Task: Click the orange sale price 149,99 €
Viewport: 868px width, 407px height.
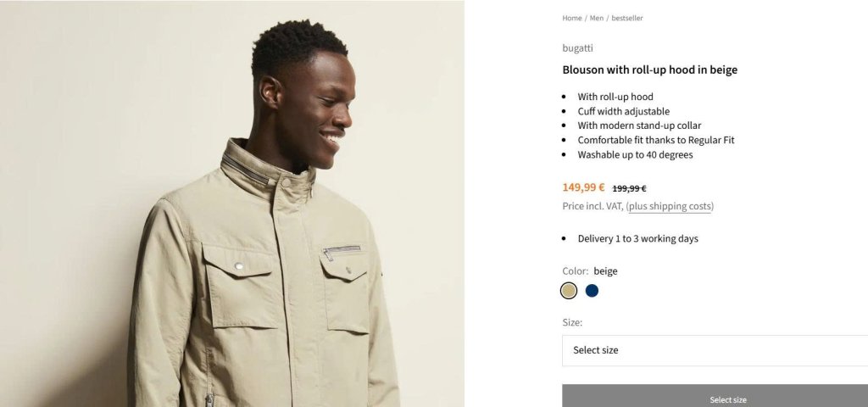Action: tap(583, 187)
